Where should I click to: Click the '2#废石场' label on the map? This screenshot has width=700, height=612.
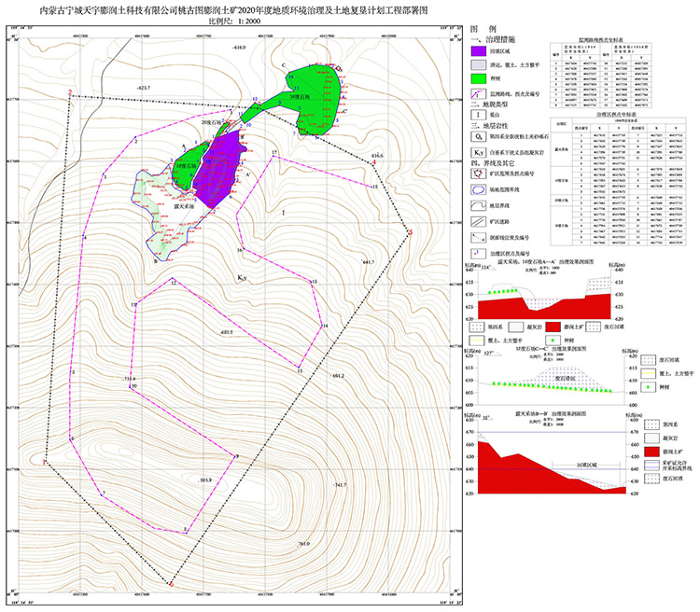[x=211, y=122]
